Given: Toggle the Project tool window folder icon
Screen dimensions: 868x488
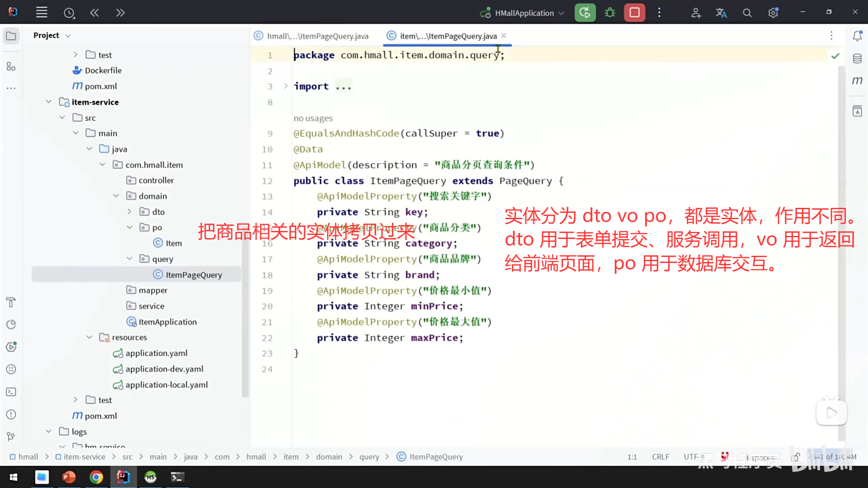Looking at the screenshot, I should coord(11,36).
